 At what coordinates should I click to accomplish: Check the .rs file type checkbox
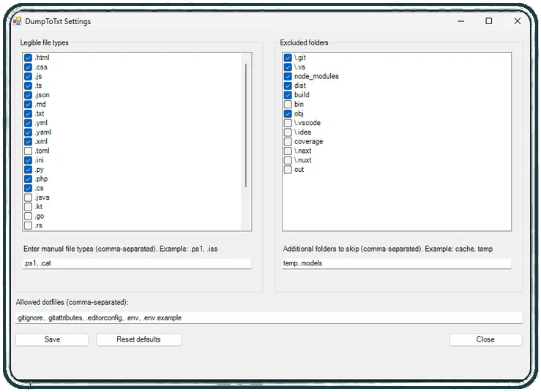pos(29,225)
